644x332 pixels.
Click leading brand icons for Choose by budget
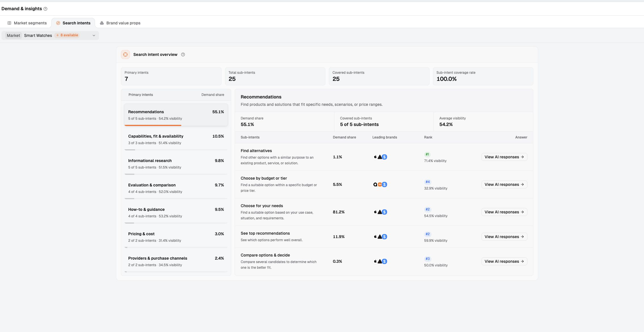(x=380, y=184)
